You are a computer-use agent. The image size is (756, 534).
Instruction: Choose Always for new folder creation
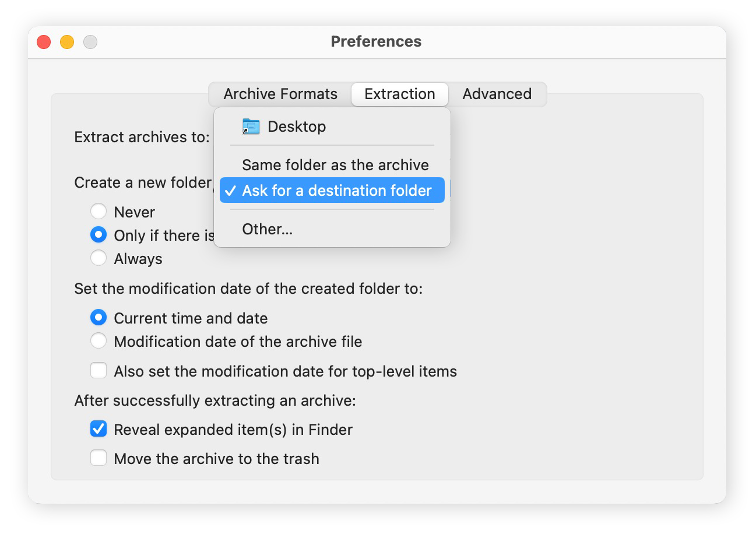coord(99,258)
